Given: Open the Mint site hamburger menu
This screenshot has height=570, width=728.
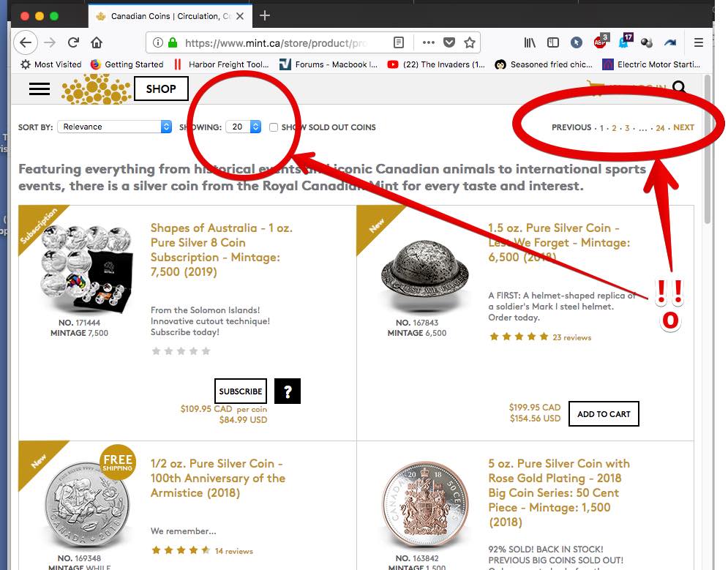Looking at the screenshot, I should [x=40, y=89].
